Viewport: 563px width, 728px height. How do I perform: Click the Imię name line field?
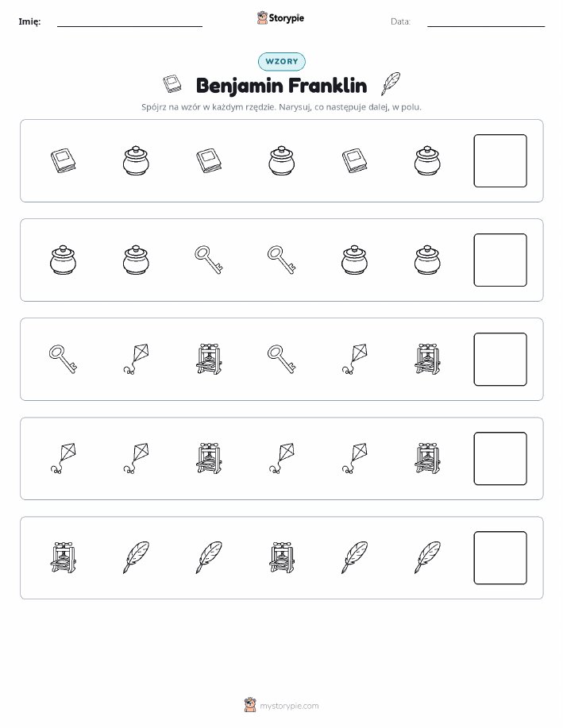(129, 21)
